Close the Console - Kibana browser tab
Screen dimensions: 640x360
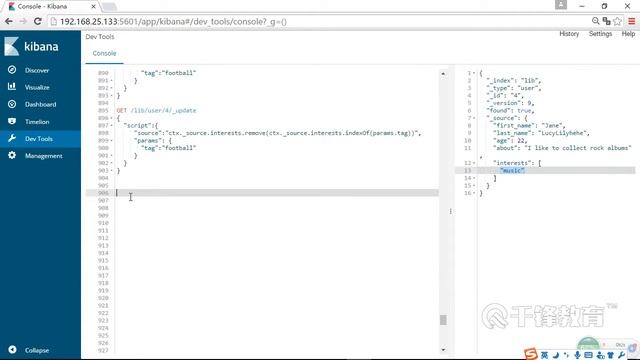point(93,7)
